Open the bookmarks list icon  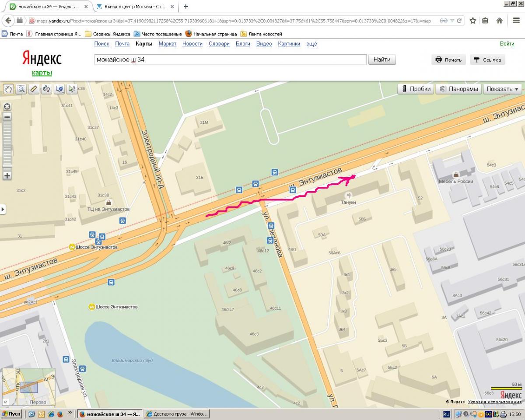pos(485,21)
